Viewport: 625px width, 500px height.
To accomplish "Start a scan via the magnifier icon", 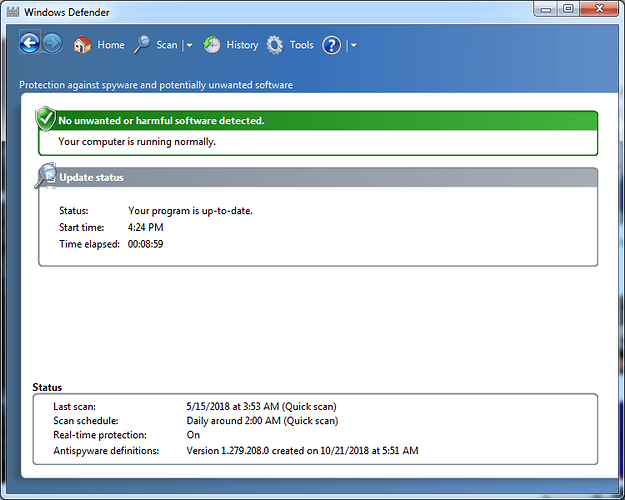I will [x=142, y=45].
